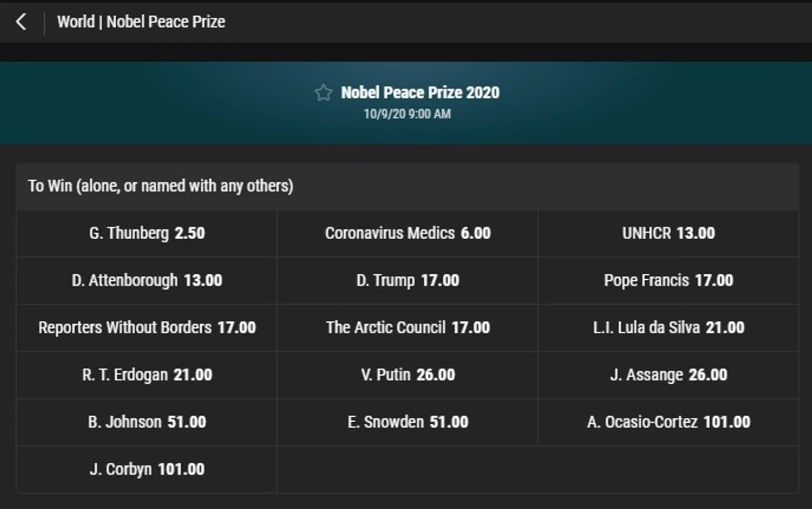812x509 pixels.
Task: Select The Arctic Council 17.00
Action: point(408,328)
